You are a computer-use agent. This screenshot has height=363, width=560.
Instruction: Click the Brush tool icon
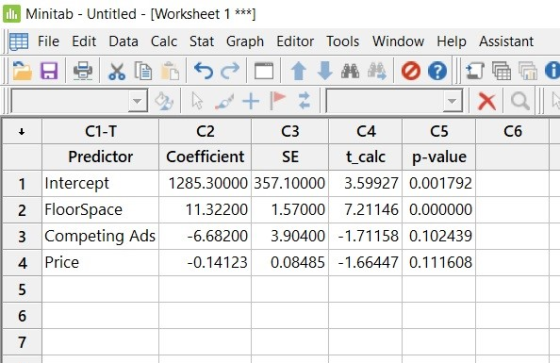pos(224,101)
